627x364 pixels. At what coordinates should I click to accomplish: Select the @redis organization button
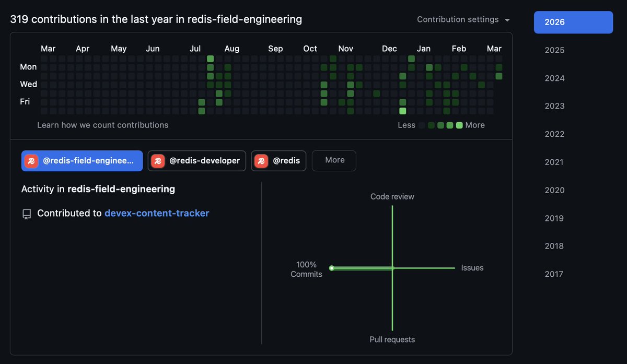pos(278,161)
